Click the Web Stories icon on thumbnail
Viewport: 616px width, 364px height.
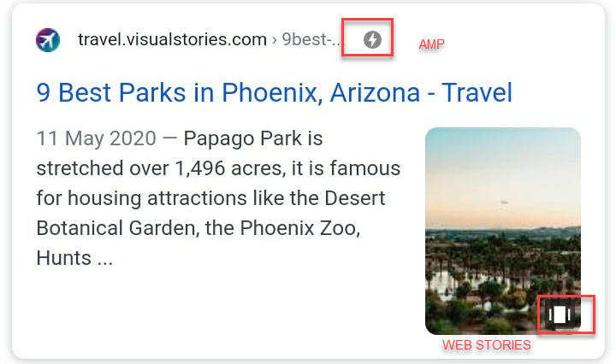560,314
